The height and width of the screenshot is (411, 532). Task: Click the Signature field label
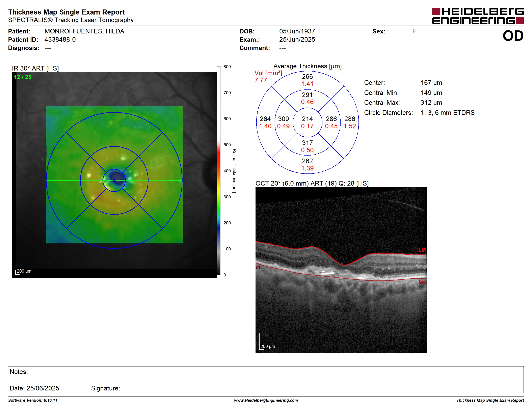click(105, 388)
